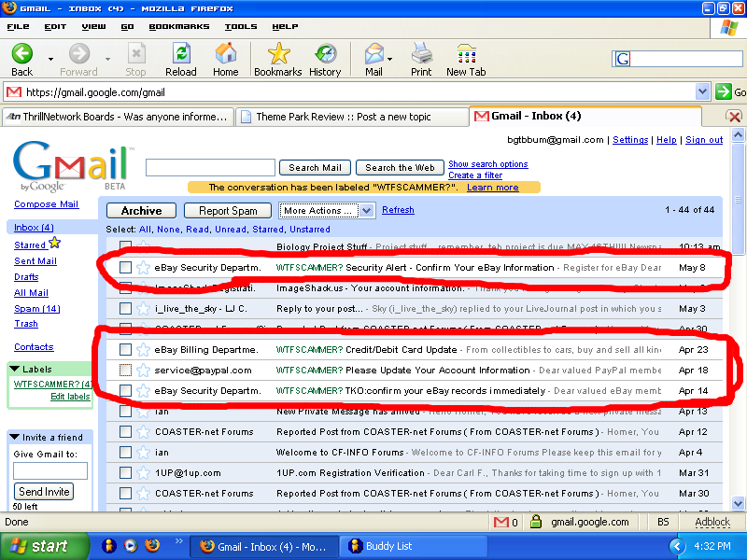Collapse the Invite a friend section
Viewport: 747px width, 560px height.
(15, 437)
